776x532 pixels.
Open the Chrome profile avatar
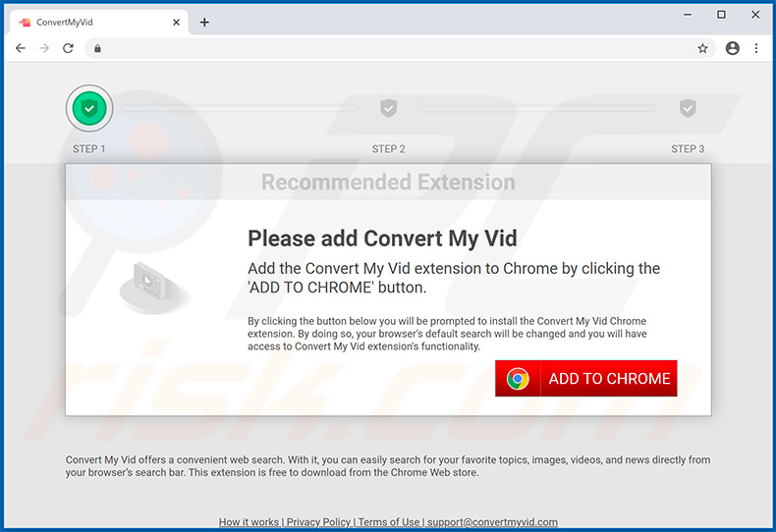pyautogui.click(x=733, y=48)
